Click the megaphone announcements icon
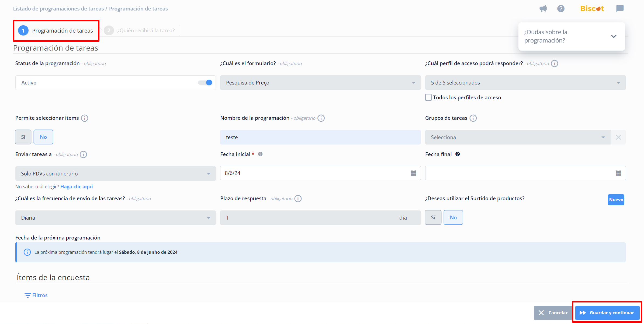This screenshot has height=324, width=644. pos(543,9)
